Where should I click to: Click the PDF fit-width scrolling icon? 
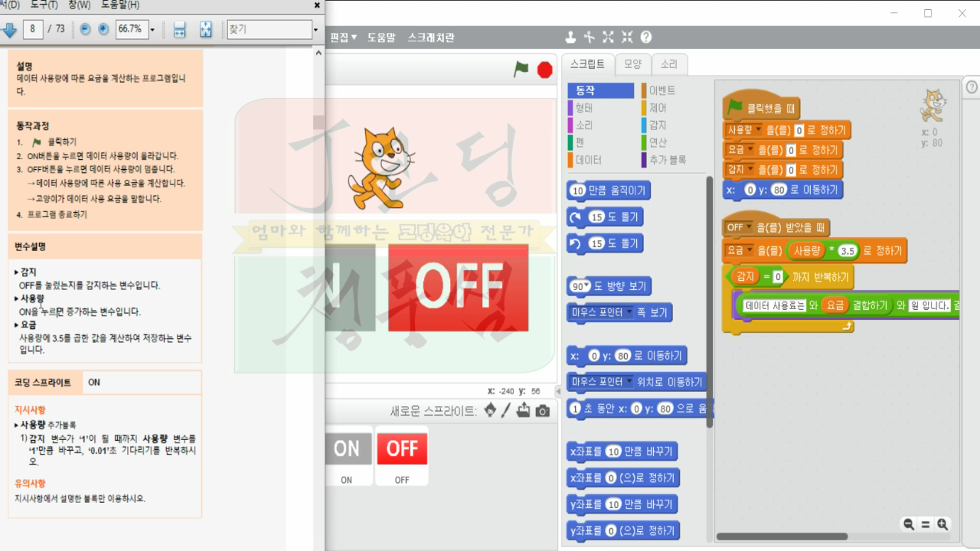pyautogui.click(x=179, y=29)
